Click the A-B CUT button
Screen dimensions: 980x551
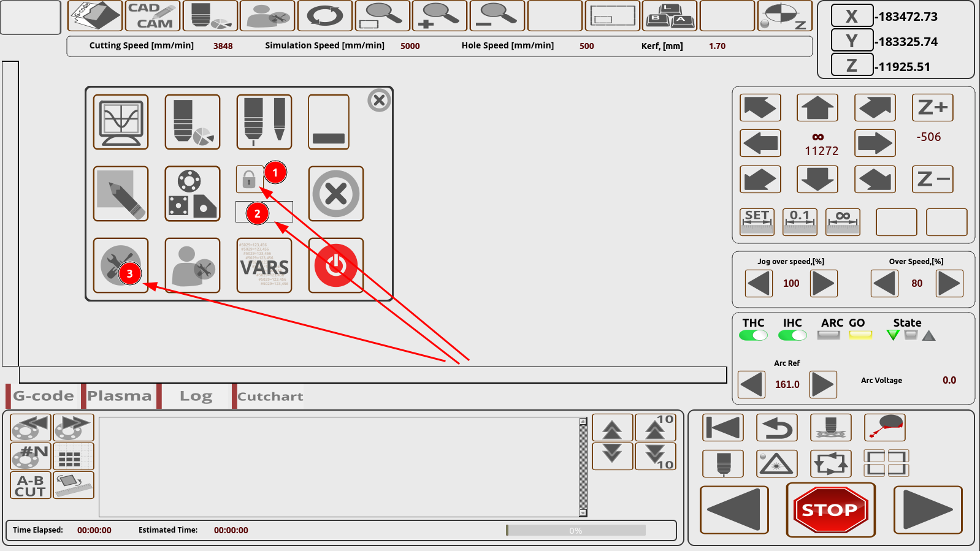(x=31, y=485)
